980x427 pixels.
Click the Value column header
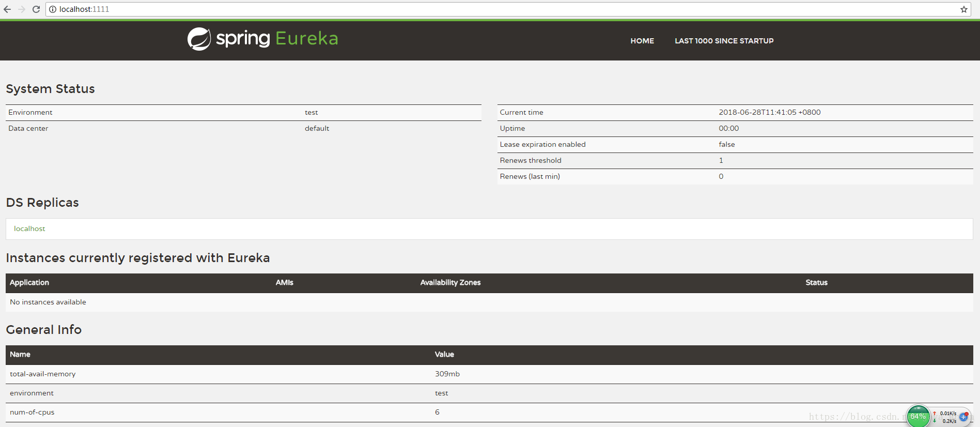pos(444,354)
